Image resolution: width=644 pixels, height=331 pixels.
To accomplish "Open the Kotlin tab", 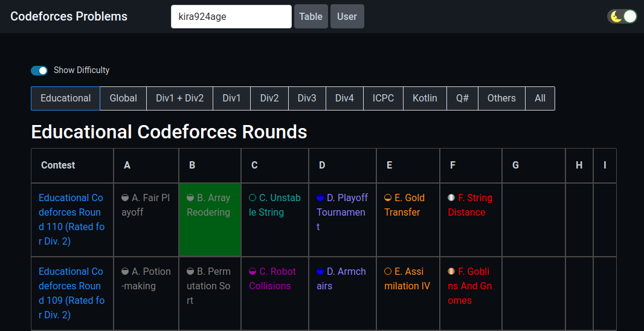I will pos(425,98).
